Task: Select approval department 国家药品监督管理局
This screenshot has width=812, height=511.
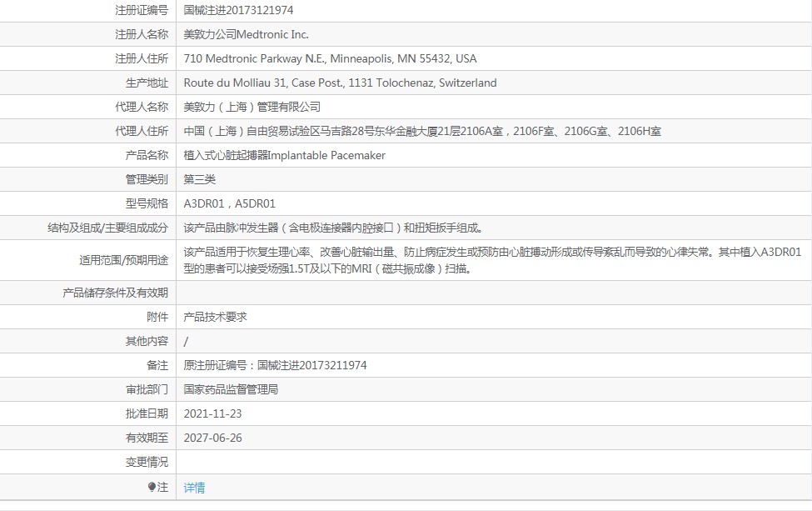Action: coord(231,390)
